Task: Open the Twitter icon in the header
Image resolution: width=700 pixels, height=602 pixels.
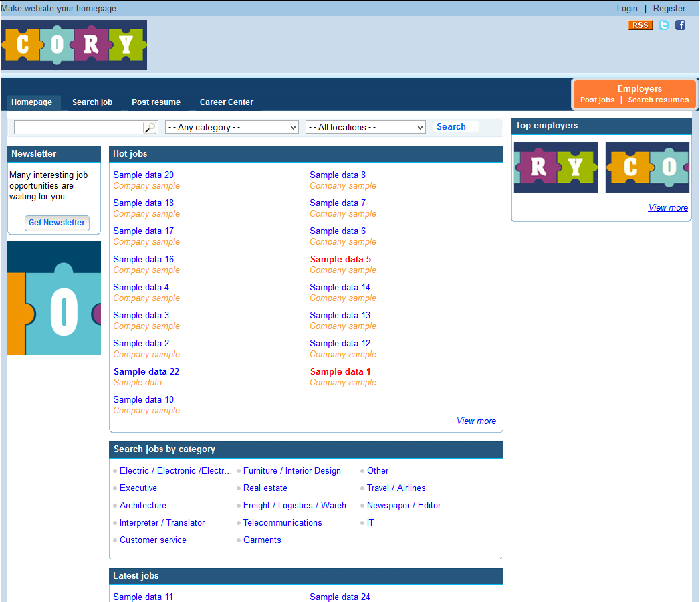Action: click(663, 25)
